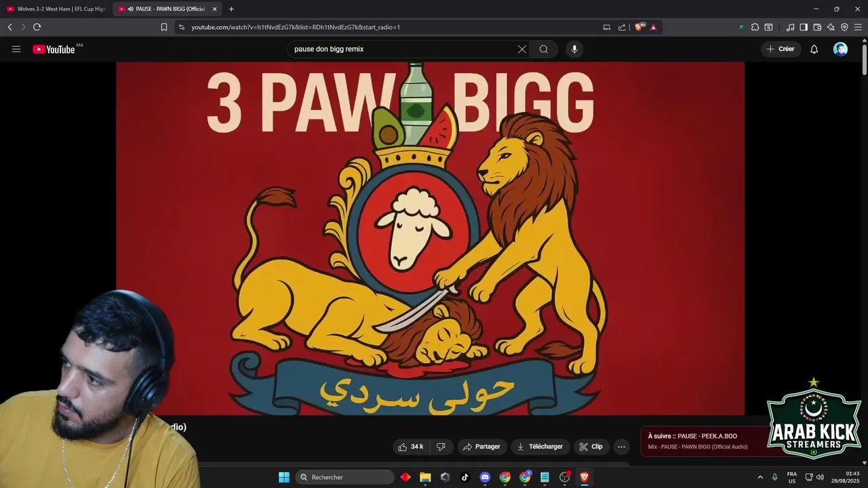Open the tab search toolbar icon

(x=768, y=27)
